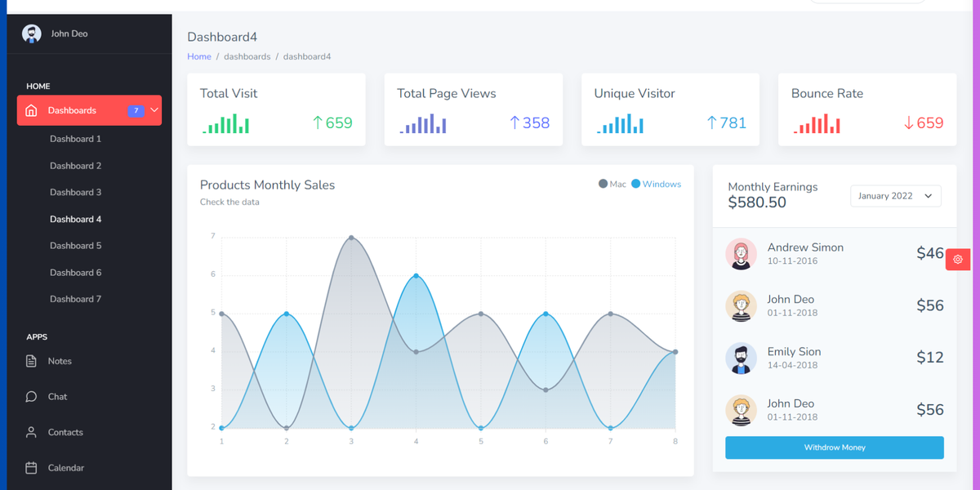Toggle the Mac series in the sales chart

coord(611,184)
